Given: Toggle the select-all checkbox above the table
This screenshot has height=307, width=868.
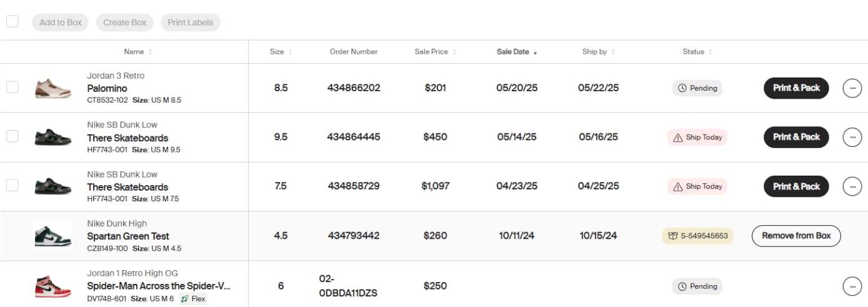Looking at the screenshot, I should coord(12,22).
